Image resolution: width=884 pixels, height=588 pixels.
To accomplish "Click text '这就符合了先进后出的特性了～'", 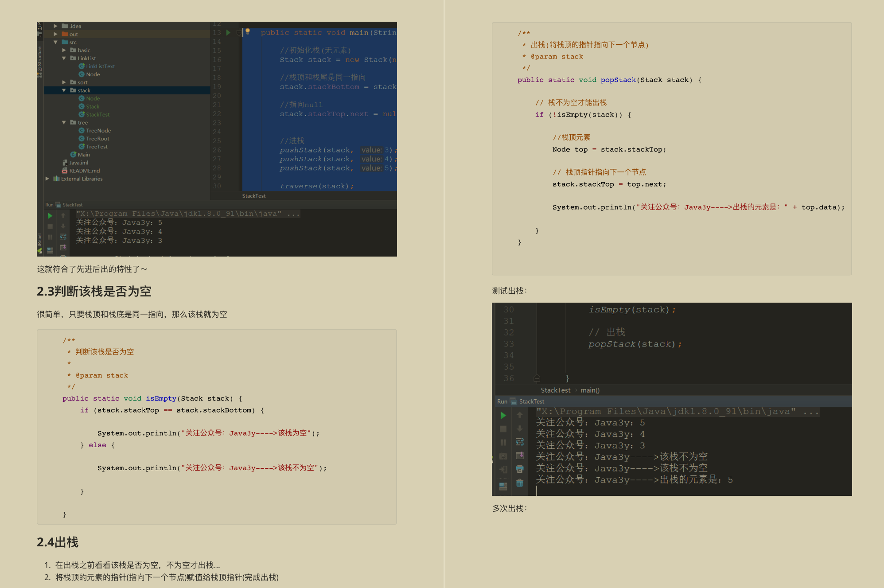I will click(92, 269).
